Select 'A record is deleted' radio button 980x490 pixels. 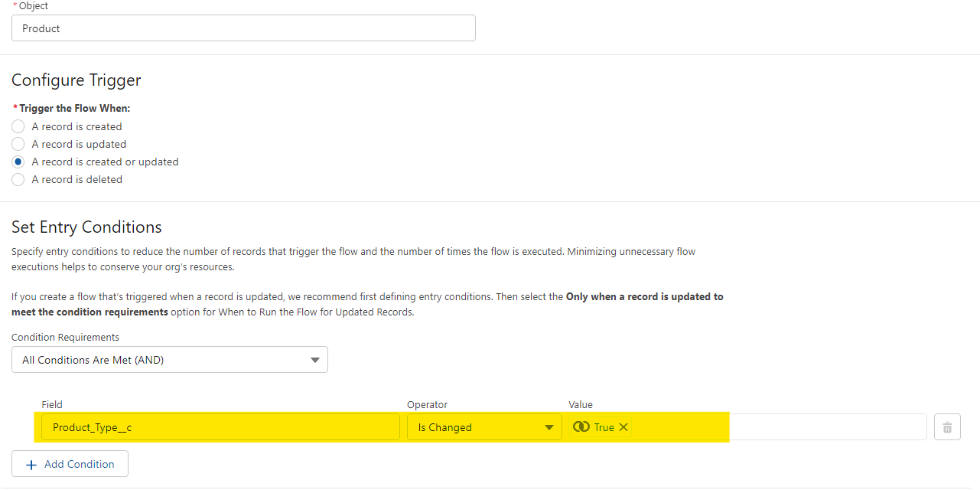tap(18, 179)
